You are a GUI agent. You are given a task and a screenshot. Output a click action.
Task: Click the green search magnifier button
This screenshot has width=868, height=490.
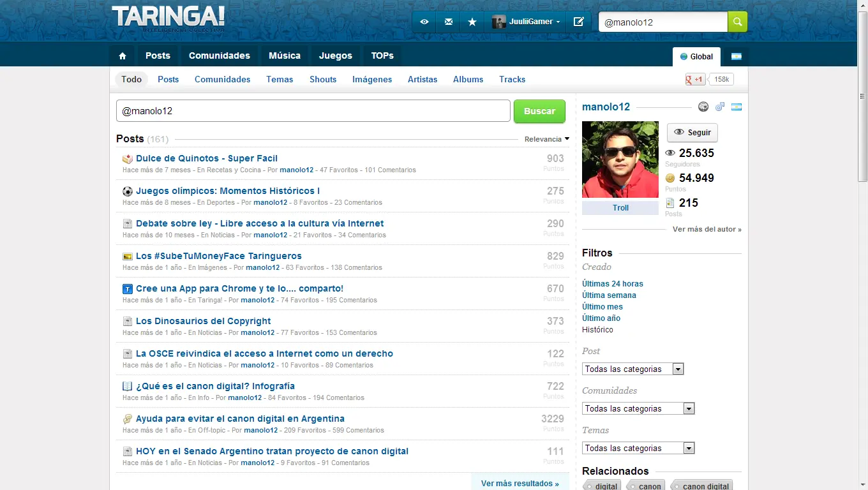pyautogui.click(x=737, y=22)
